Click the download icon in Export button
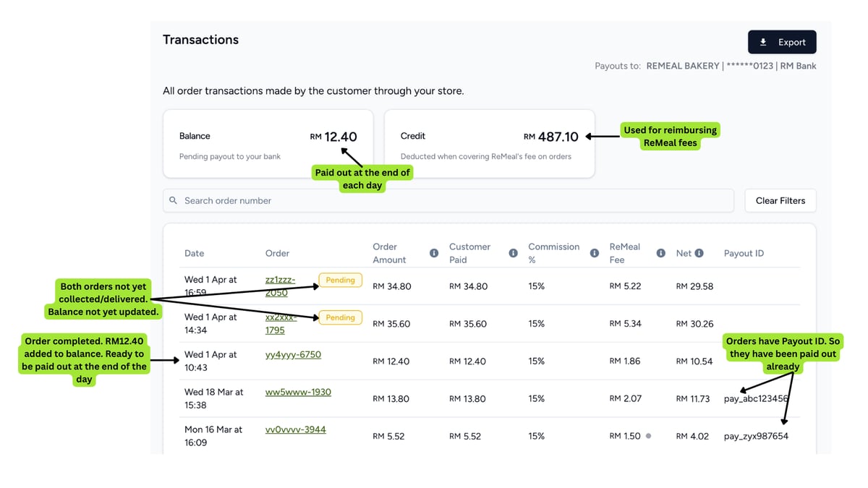Image resolution: width=868 pixels, height=488 pixels. [763, 42]
